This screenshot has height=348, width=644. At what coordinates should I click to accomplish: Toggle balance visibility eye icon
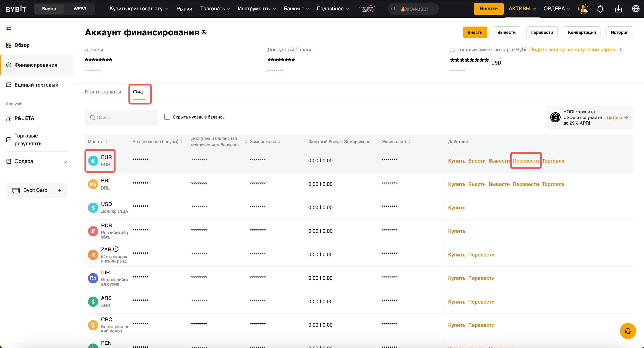pyautogui.click(x=204, y=32)
